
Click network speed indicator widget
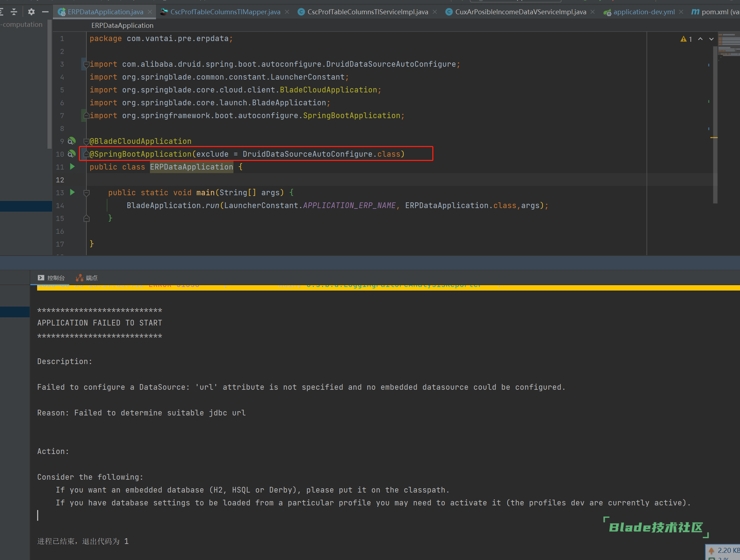723,552
